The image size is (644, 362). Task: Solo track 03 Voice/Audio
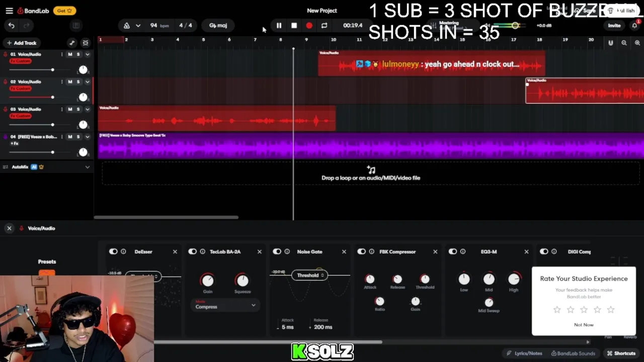tap(78, 109)
